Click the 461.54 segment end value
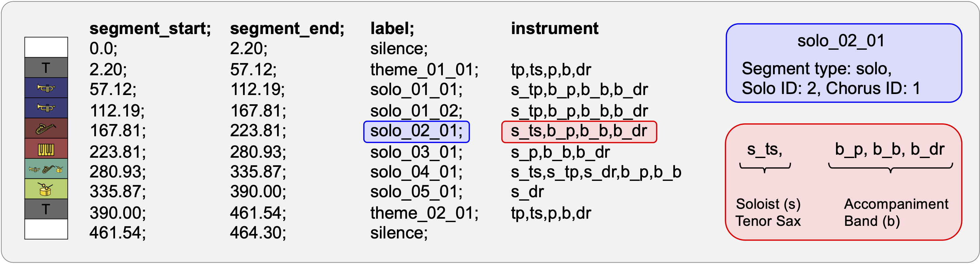Screen dimensions: 980x264 (258, 213)
